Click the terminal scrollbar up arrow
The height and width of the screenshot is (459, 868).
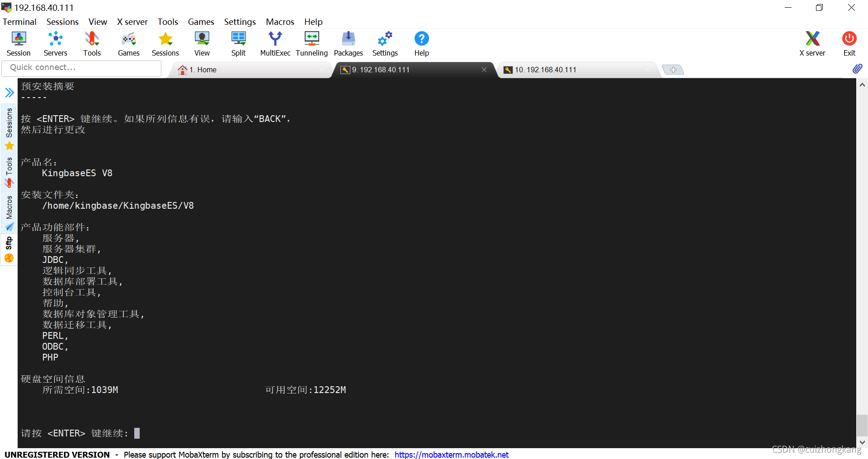click(x=862, y=85)
